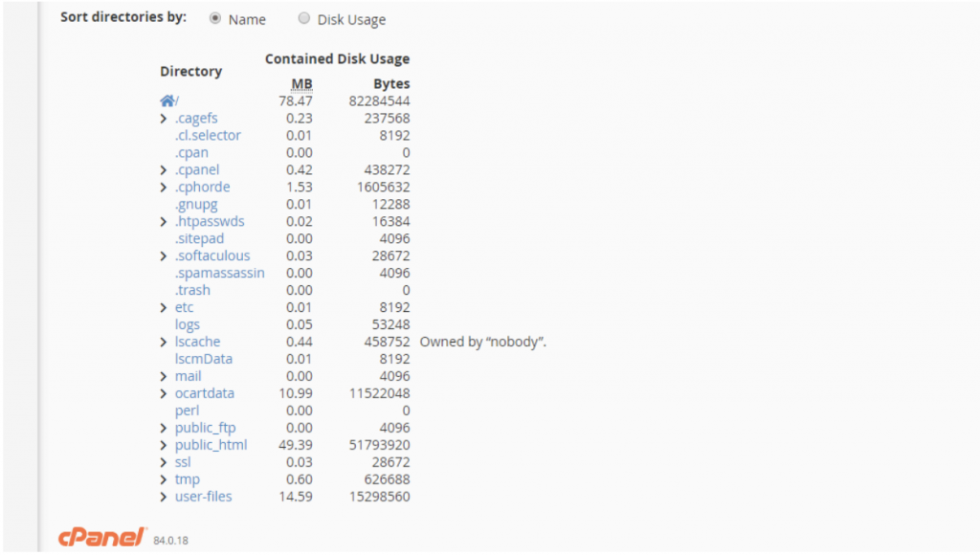Open the .cl.selector link
Viewport: 980px width, 555px height.
coord(208,135)
